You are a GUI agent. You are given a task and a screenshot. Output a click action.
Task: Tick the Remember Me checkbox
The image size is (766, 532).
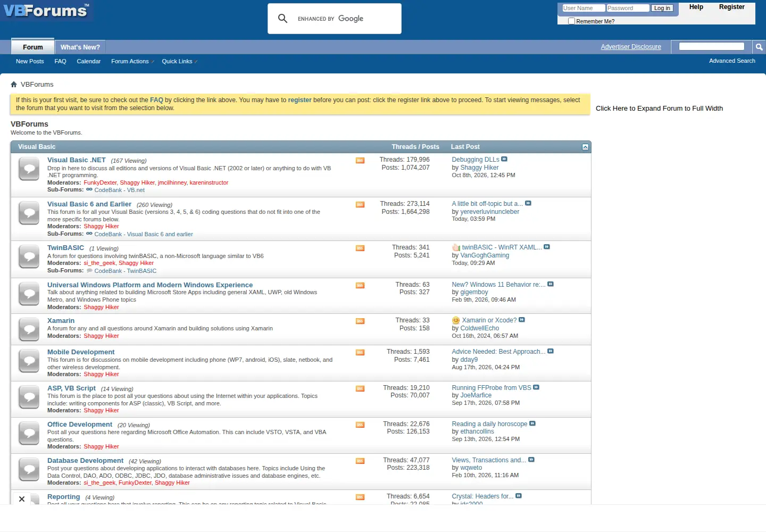(x=571, y=21)
